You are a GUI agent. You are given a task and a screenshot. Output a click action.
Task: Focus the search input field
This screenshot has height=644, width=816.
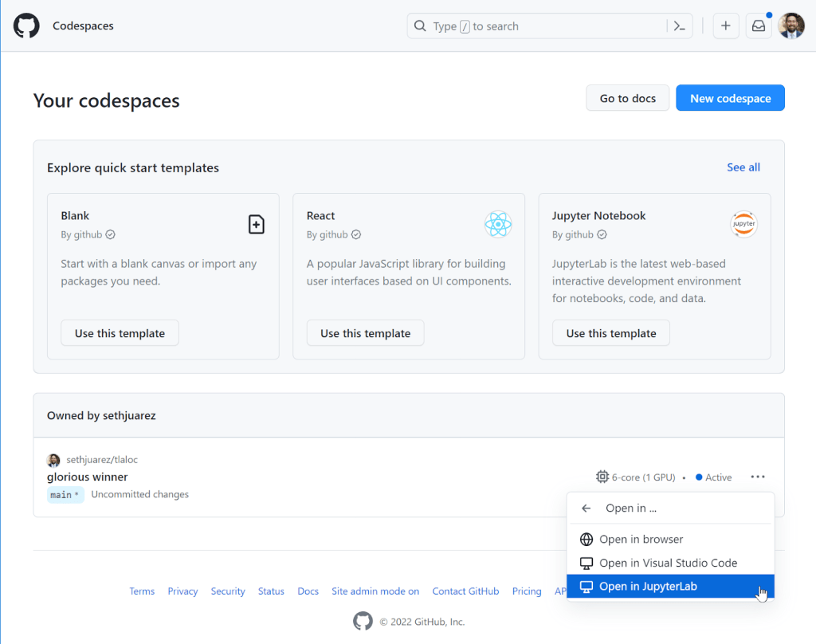tap(542, 26)
